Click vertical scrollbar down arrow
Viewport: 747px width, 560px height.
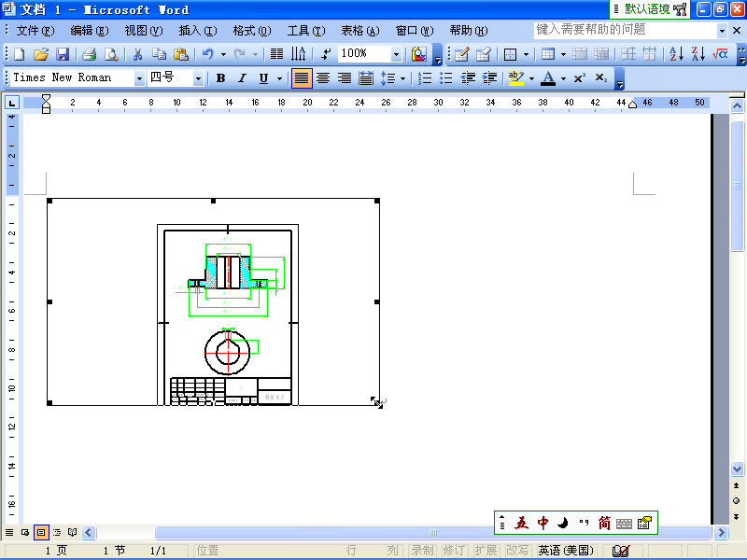[737, 469]
